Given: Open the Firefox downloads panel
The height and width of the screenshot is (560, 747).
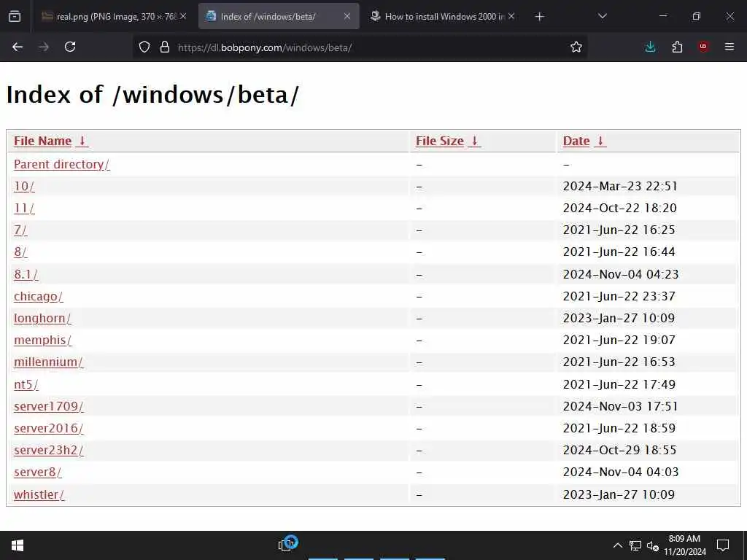Looking at the screenshot, I should (650, 47).
